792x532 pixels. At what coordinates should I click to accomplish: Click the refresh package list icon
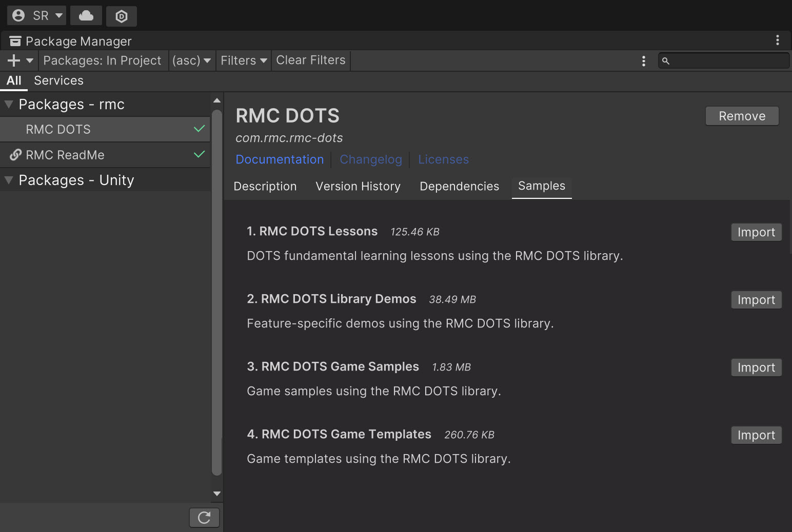point(204,518)
